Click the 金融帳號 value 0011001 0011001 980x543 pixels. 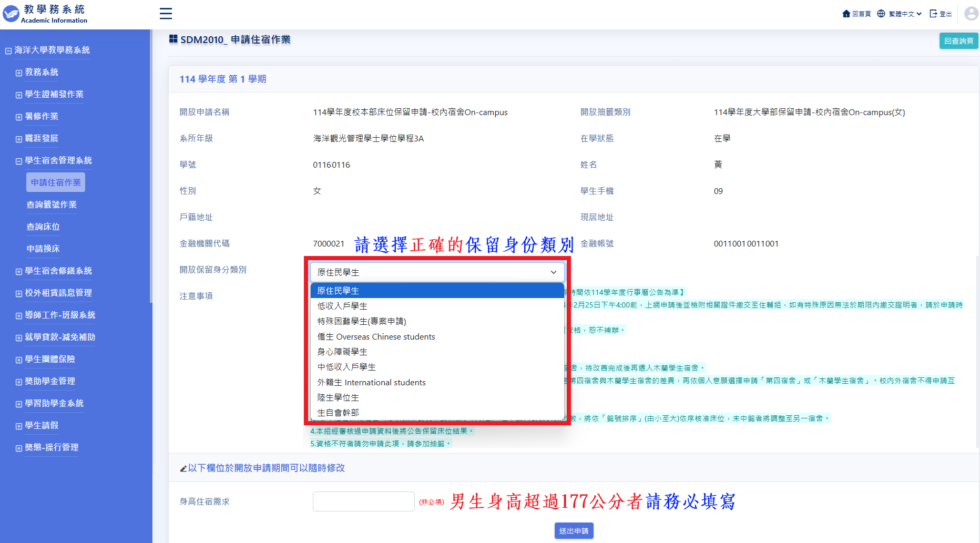tap(746, 243)
